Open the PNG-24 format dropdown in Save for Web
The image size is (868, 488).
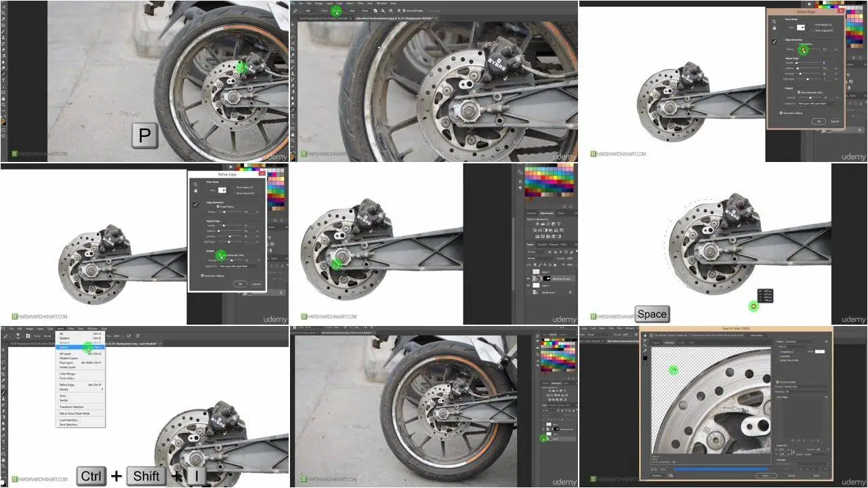coord(791,346)
